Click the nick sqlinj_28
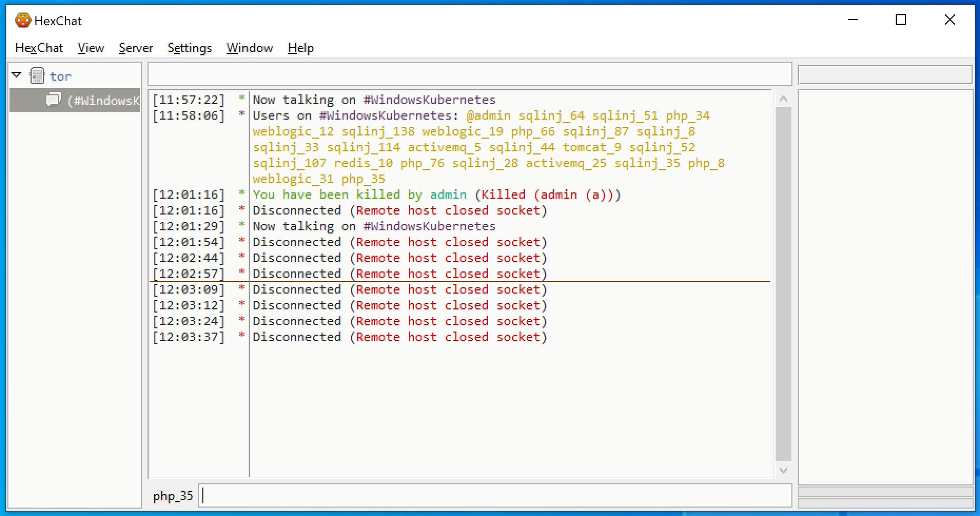This screenshot has width=980, height=516. [x=485, y=163]
